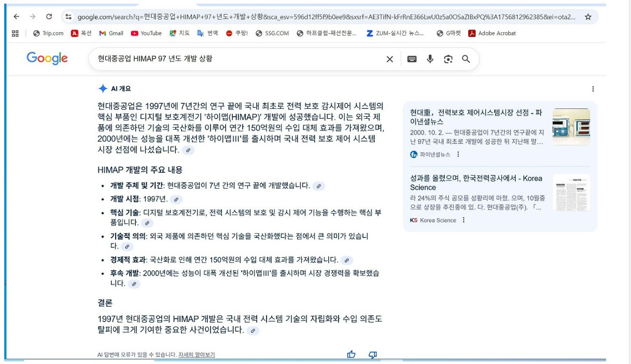Open source link after 기술적 의의 item

tap(127, 247)
